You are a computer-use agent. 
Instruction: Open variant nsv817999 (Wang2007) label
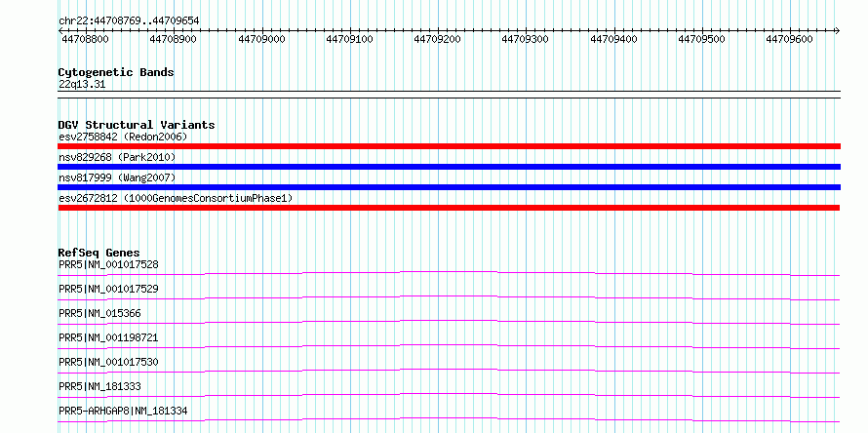pyautogui.click(x=117, y=177)
